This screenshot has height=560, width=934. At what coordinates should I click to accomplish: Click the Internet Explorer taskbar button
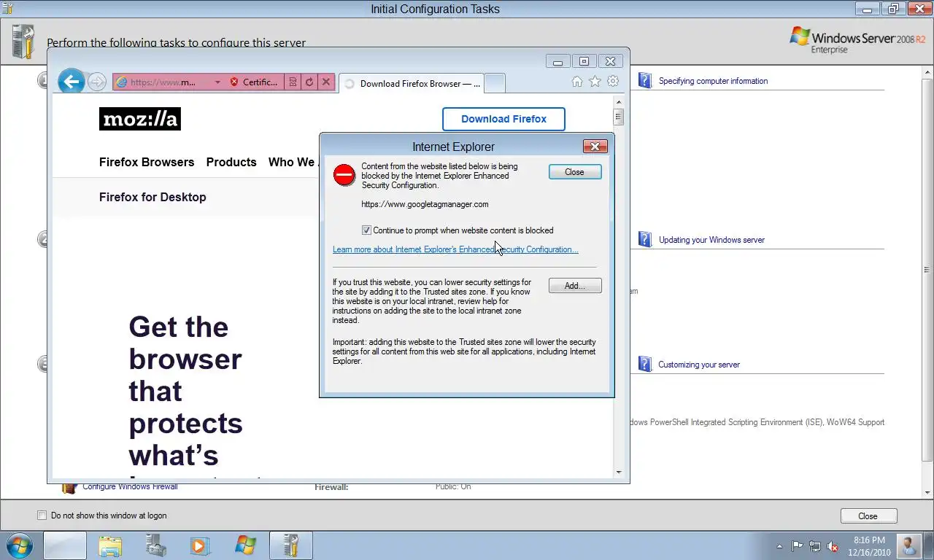(65, 545)
